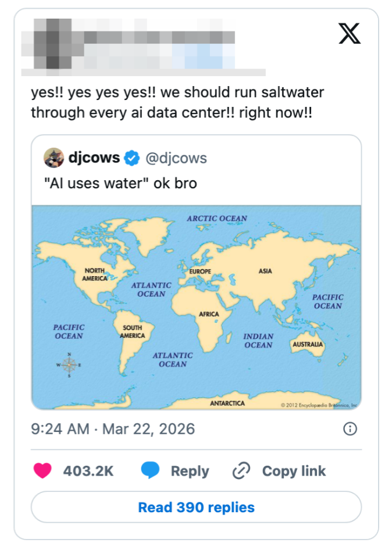This screenshot has height=550, width=392.
Task: Click the @djcows handle
Action: (176, 158)
